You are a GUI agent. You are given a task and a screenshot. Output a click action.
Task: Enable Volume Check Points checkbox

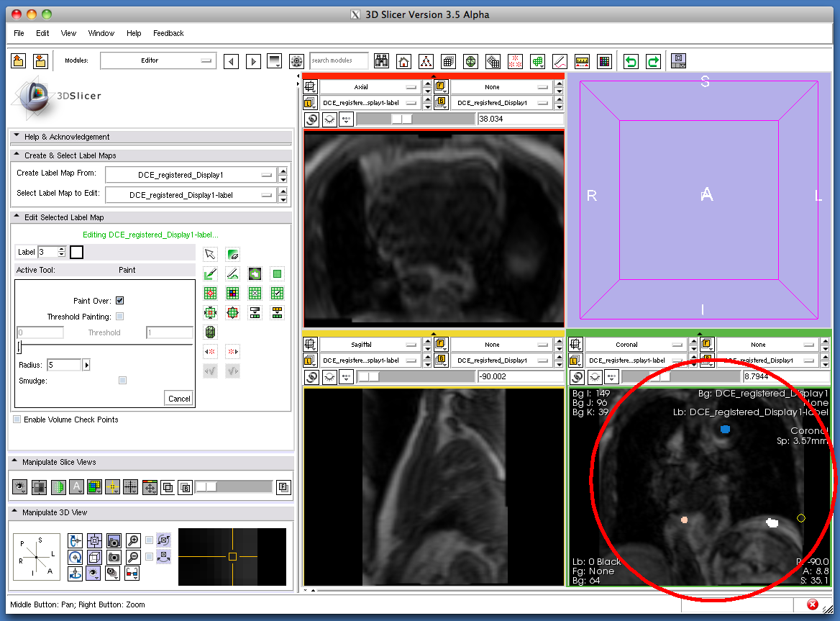(17, 420)
